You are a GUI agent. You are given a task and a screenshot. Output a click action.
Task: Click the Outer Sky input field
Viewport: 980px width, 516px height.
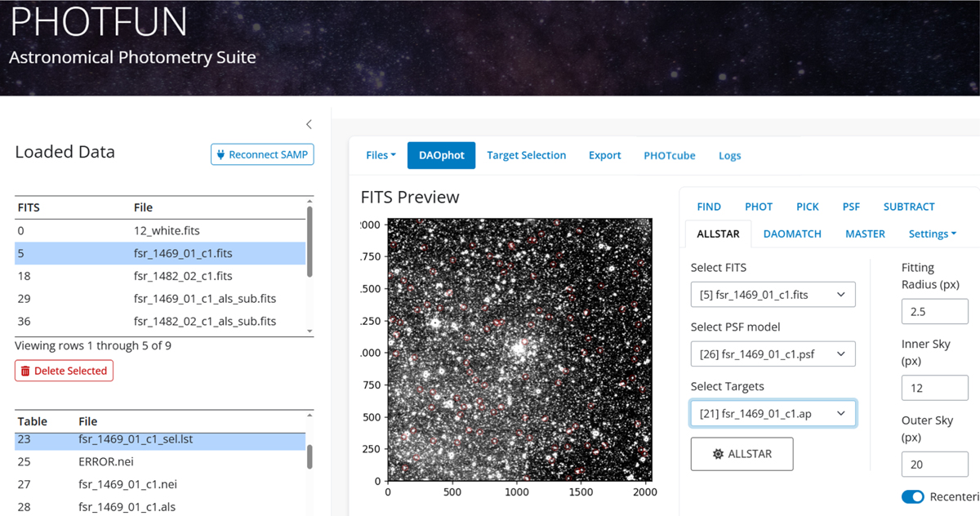[x=934, y=465]
